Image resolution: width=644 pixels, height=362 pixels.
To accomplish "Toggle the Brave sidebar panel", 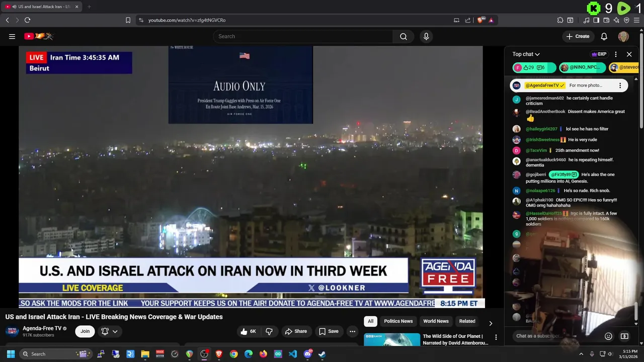I will pos(596,20).
